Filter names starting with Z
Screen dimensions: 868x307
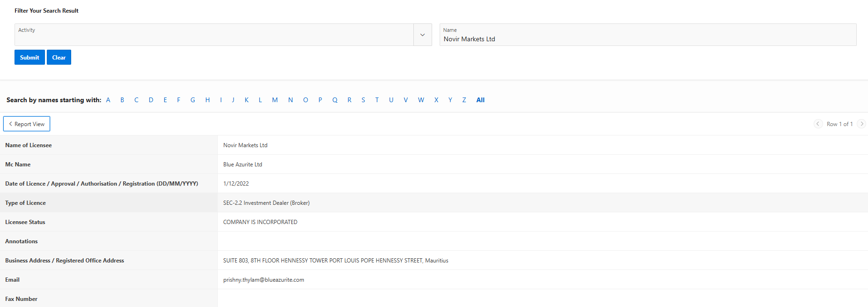click(464, 100)
